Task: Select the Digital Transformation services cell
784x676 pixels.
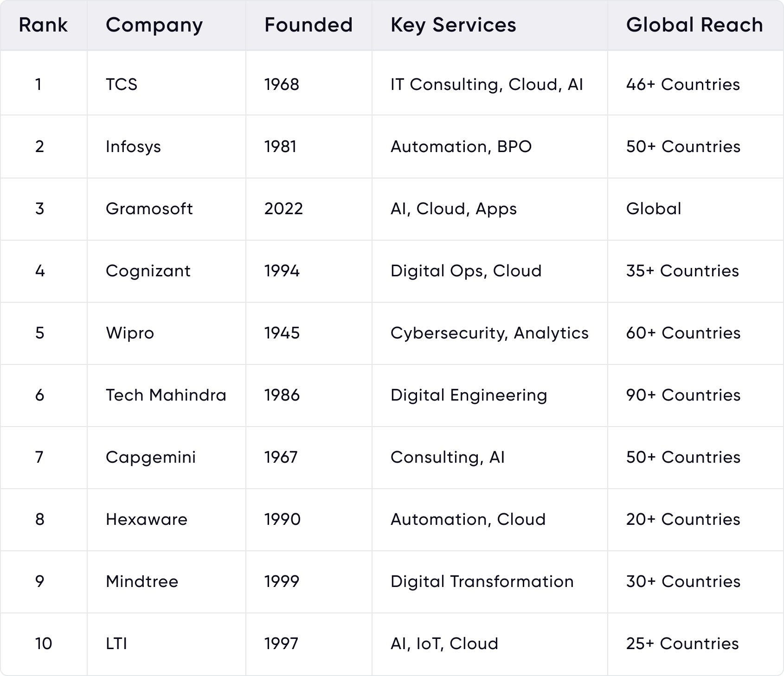Action: (482, 581)
